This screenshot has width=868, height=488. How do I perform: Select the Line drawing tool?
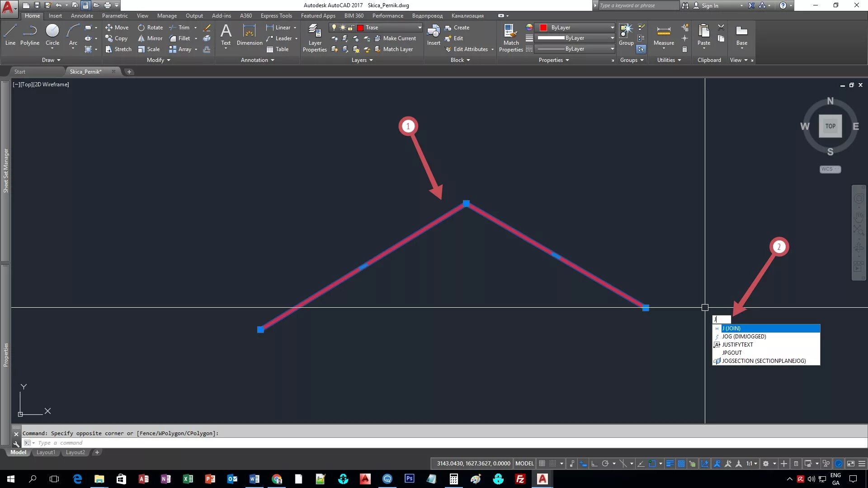pos(10,34)
